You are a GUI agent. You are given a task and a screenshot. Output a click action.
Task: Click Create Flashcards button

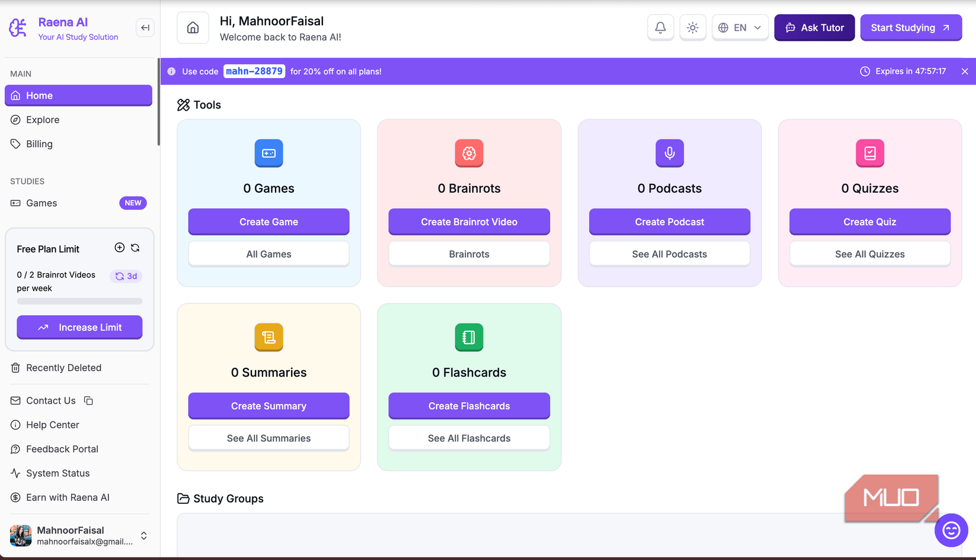[x=469, y=406]
